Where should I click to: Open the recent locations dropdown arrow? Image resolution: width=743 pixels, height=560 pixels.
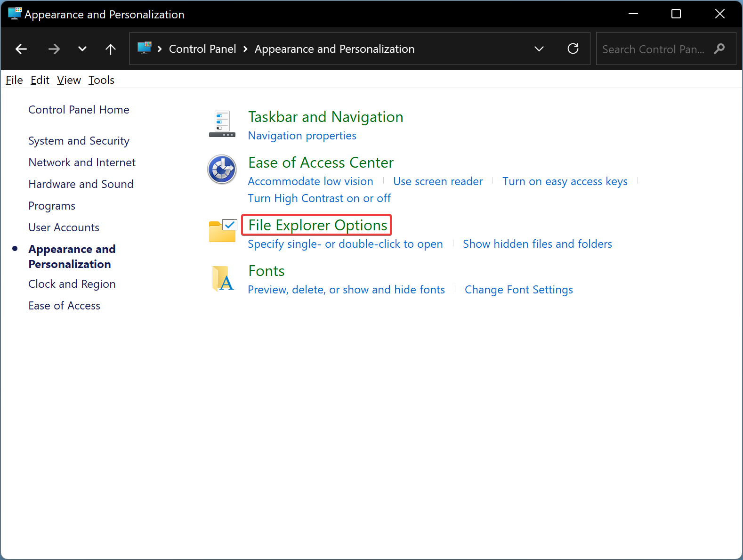[82, 49]
